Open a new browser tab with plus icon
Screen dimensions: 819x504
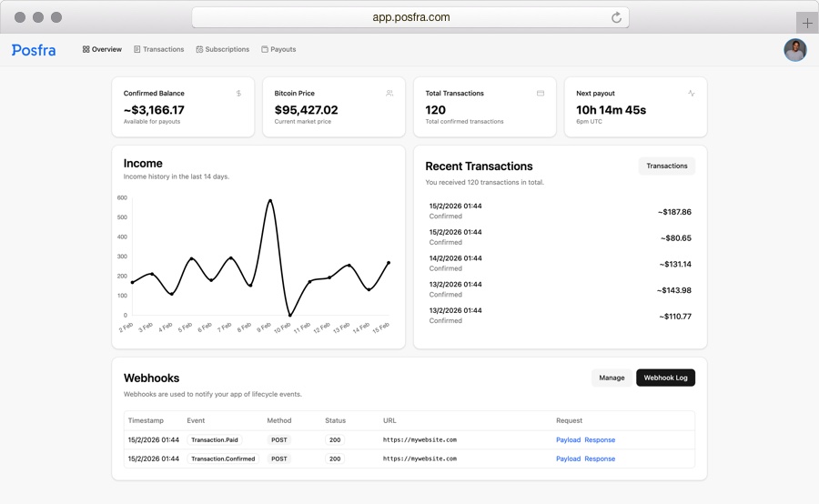coord(807,23)
